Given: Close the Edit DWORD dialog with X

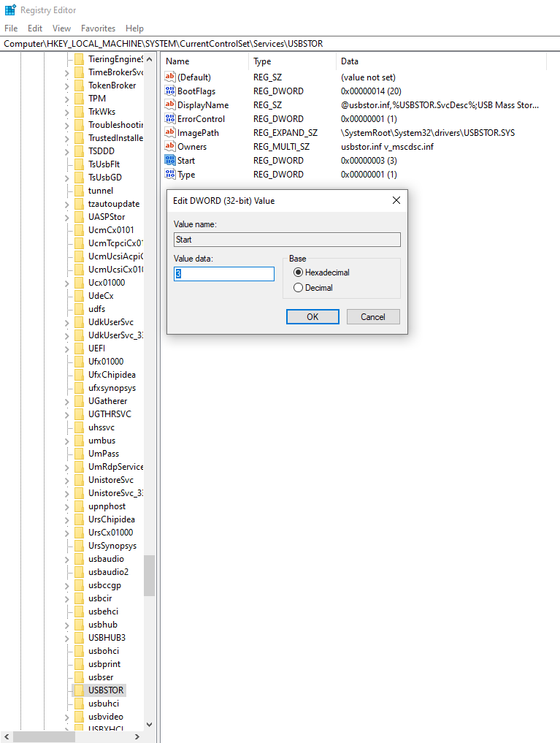Looking at the screenshot, I should tap(396, 200).
